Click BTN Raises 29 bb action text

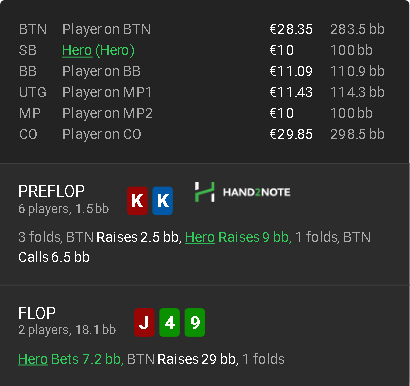point(183,359)
